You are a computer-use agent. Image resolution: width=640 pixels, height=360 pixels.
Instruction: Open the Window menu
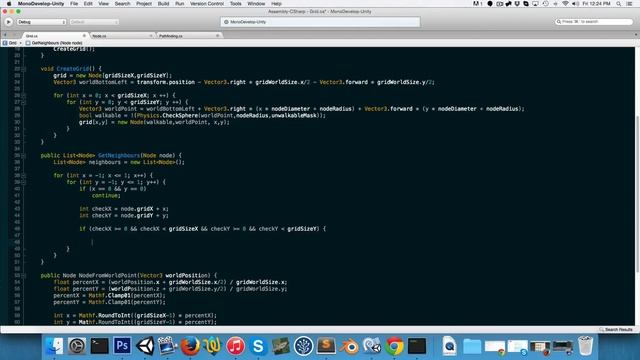tap(256, 4)
